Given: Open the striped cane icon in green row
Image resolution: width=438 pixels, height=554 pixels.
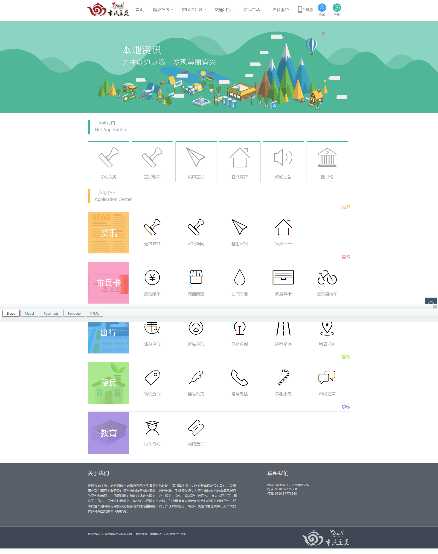Looking at the screenshot, I should point(283,377).
